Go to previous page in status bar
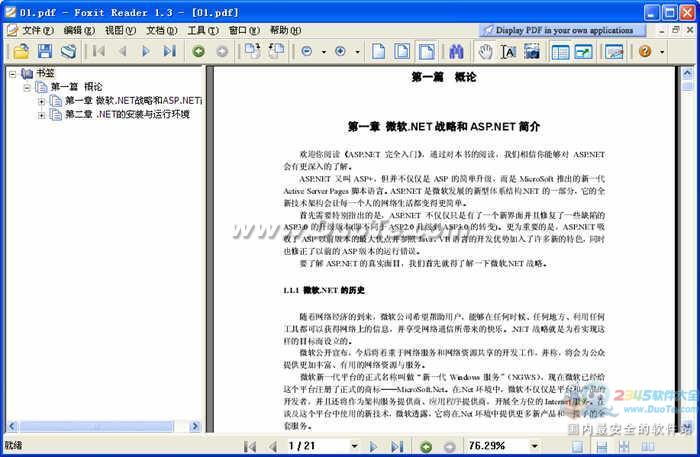Image resolution: width=700 pixels, height=457 pixels. point(273,446)
